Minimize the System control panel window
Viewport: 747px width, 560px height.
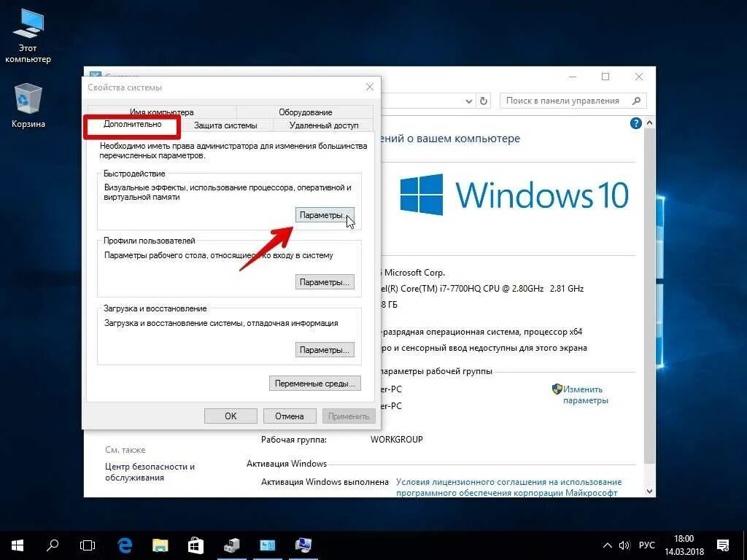573,77
